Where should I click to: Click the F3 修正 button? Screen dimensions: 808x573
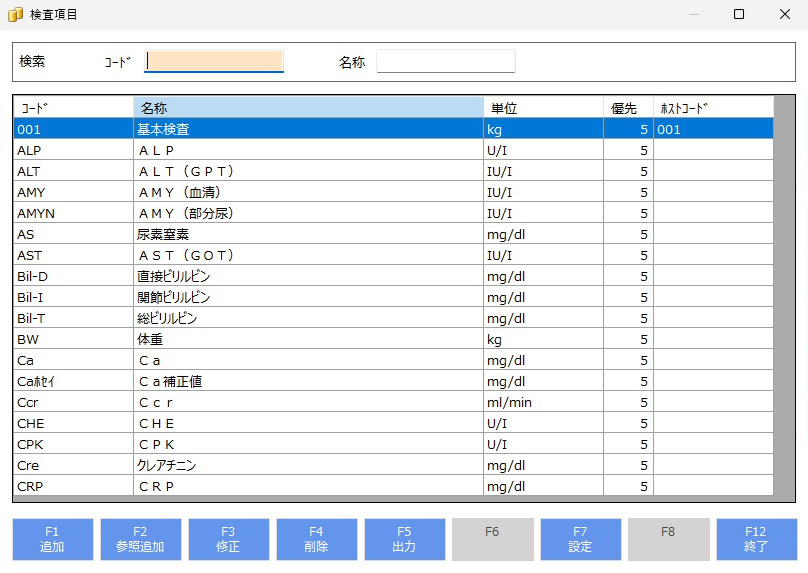pyautogui.click(x=229, y=539)
